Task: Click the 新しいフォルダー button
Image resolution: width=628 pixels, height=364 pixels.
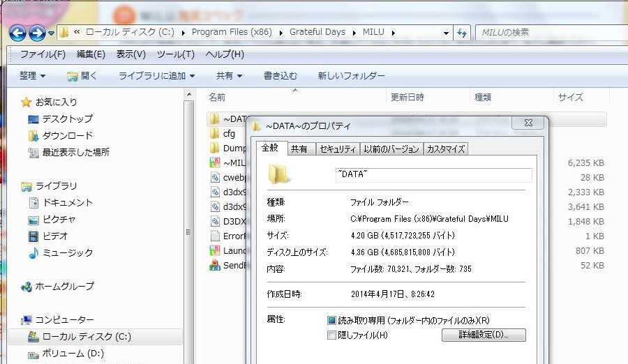Action: 351,75
